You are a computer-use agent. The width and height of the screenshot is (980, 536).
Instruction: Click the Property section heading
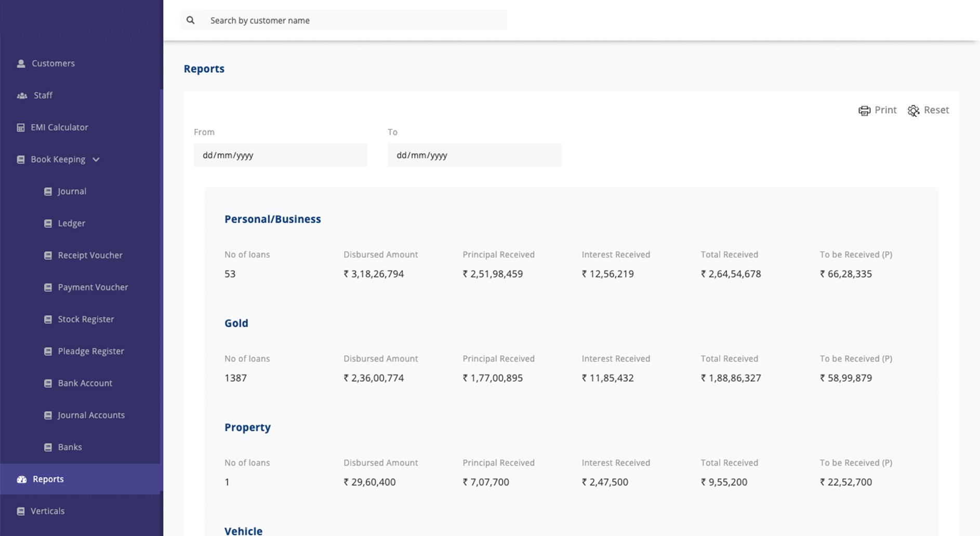[x=247, y=427]
